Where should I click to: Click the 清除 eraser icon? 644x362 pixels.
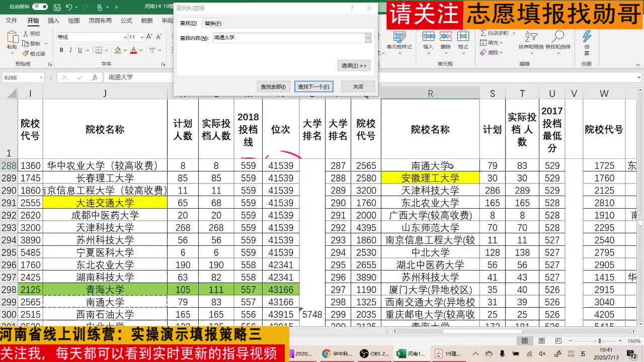(x=484, y=52)
